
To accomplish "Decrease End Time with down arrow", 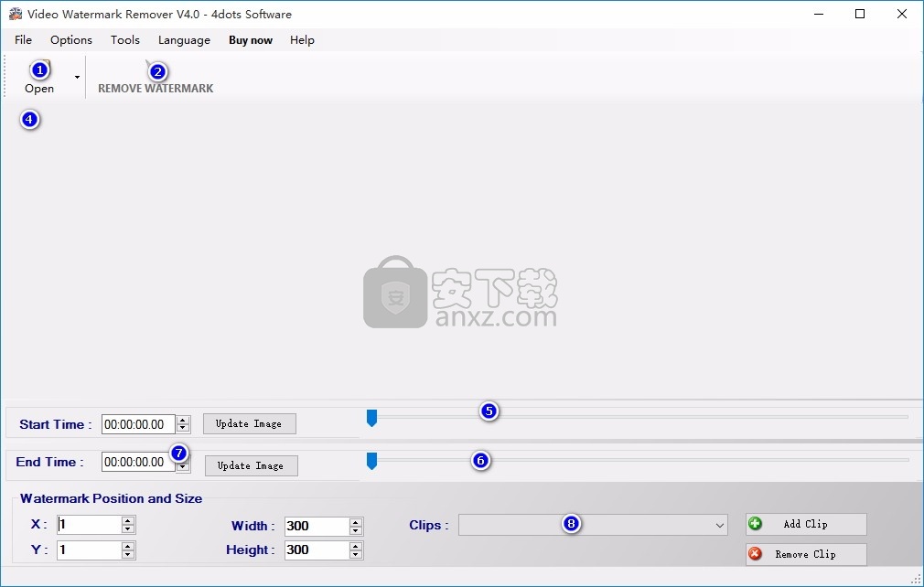I will coord(183,467).
